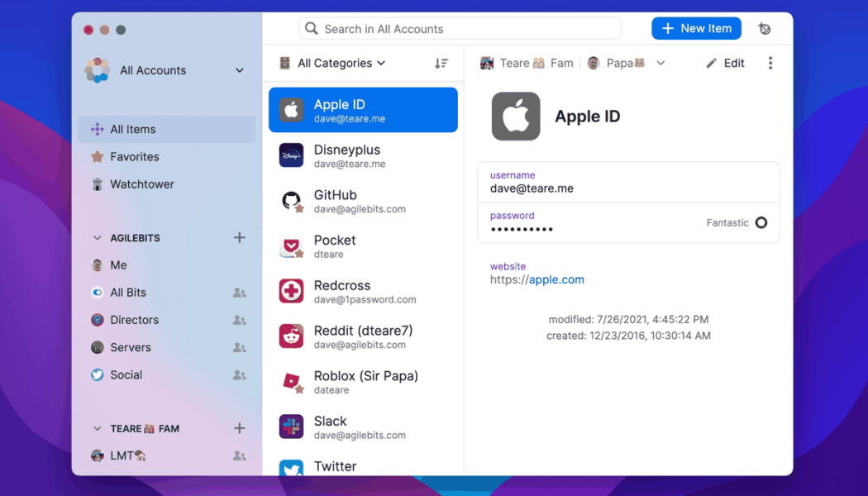
Task: Open the three-dot more options menu
Action: tap(770, 64)
